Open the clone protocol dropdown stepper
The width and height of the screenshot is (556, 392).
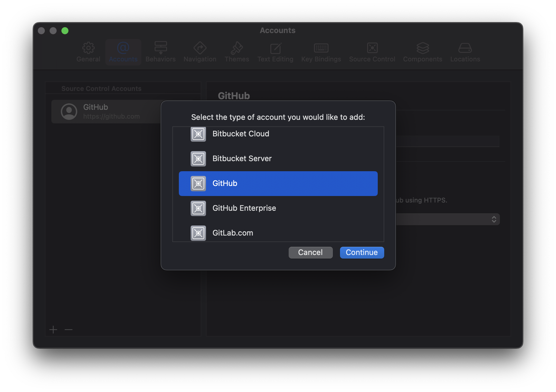[494, 219]
